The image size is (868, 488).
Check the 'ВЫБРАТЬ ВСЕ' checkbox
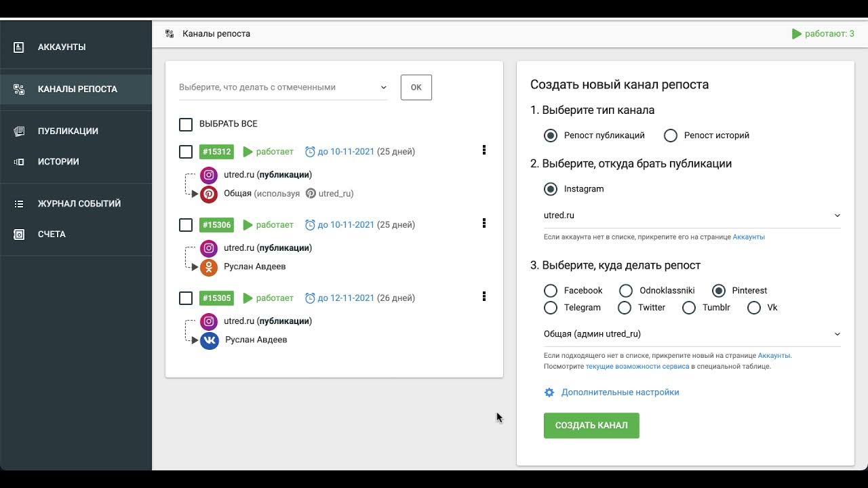(x=186, y=125)
